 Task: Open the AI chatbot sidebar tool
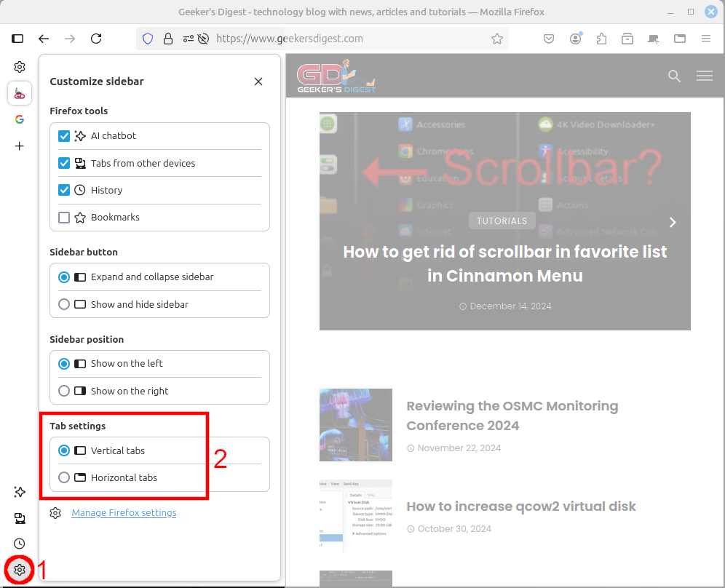(20, 493)
